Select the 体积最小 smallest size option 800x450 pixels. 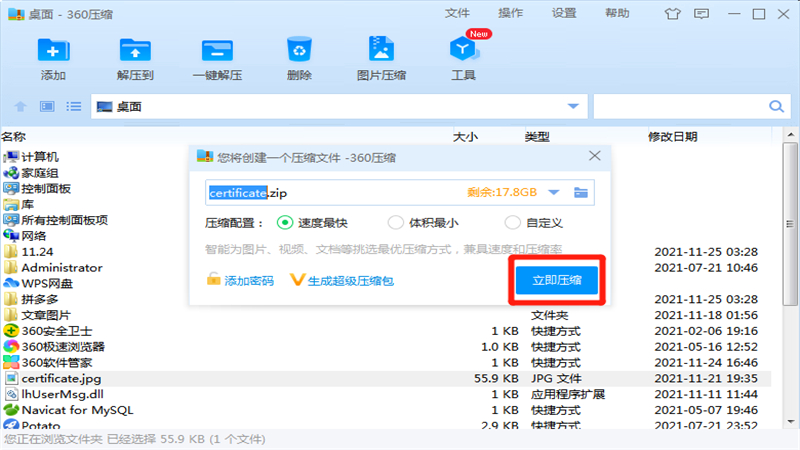pos(395,222)
